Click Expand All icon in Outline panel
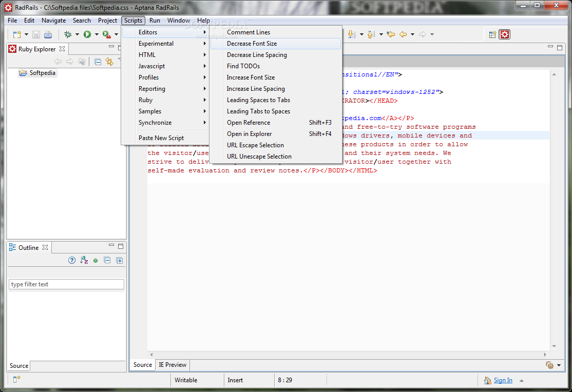Image resolution: width=572 pixels, height=392 pixels. 119,260
